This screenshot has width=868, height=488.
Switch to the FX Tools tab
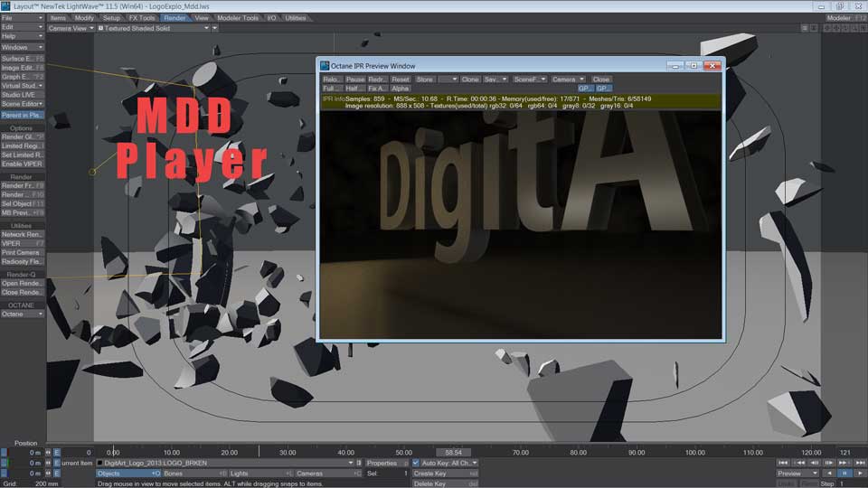pyautogui.click(x=142, y=18)
